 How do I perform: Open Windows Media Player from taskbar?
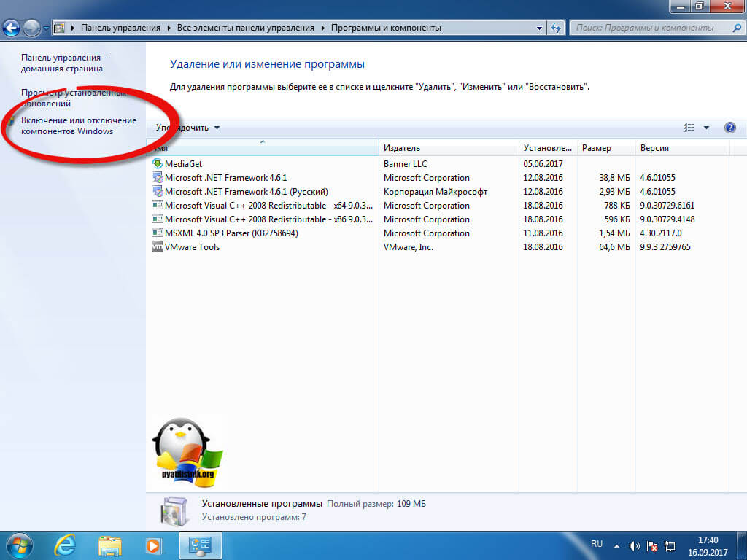tap(153, 545)
